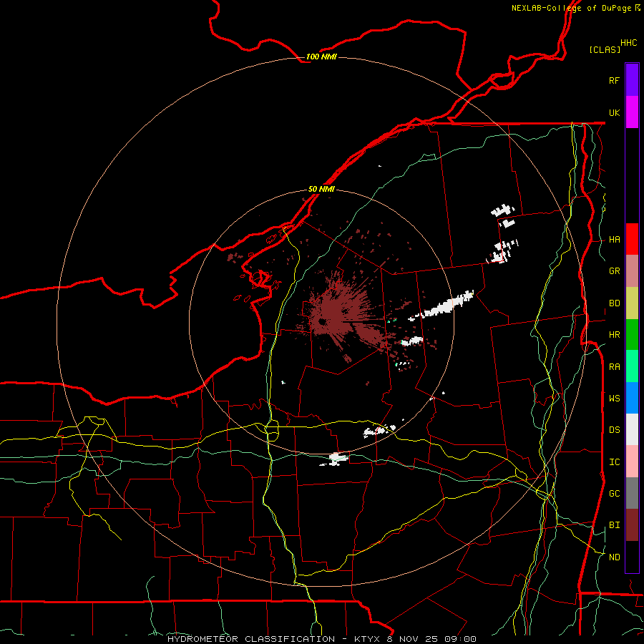Click the GC legend label

(x=614, y=493)
